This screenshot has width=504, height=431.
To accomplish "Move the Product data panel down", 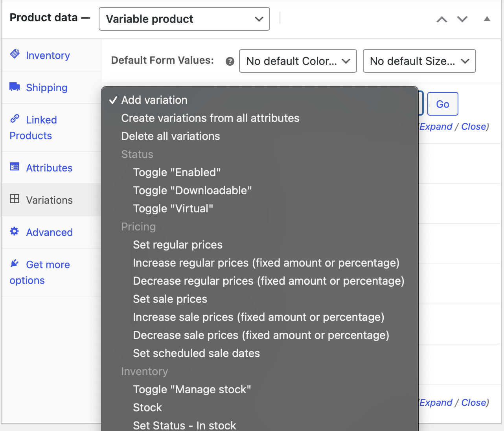I will point(462,19).
